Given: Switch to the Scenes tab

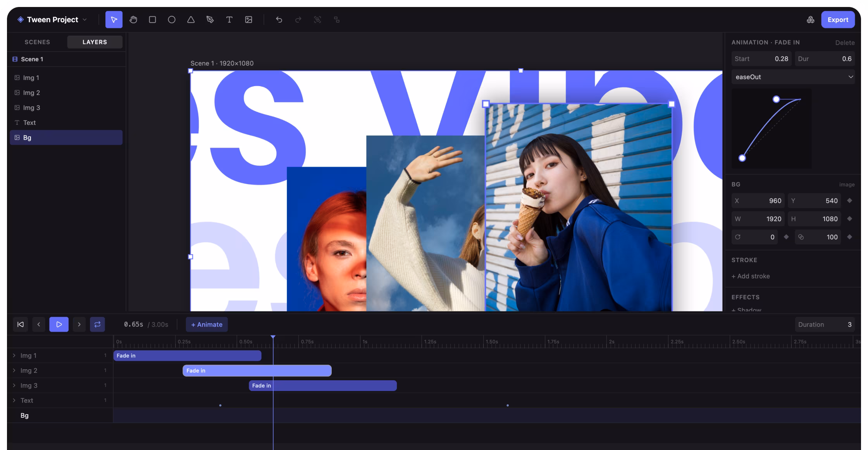Looking at the screenshot, I should pos(38,42).
